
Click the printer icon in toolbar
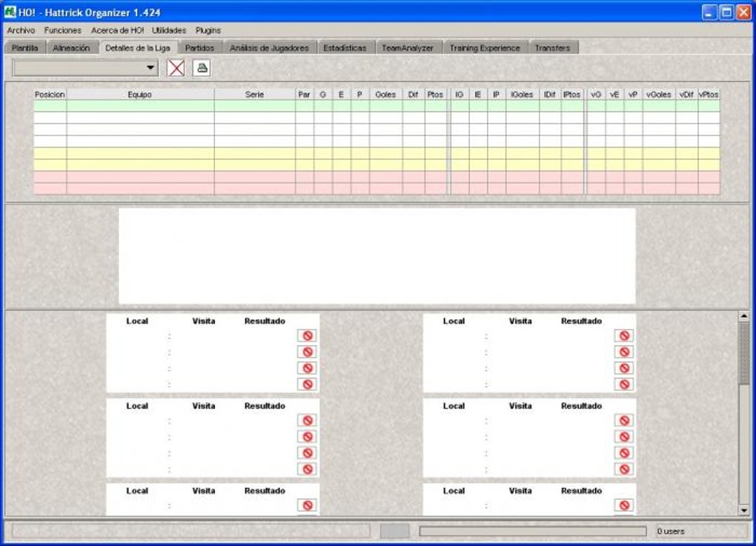tap(202, 68)
